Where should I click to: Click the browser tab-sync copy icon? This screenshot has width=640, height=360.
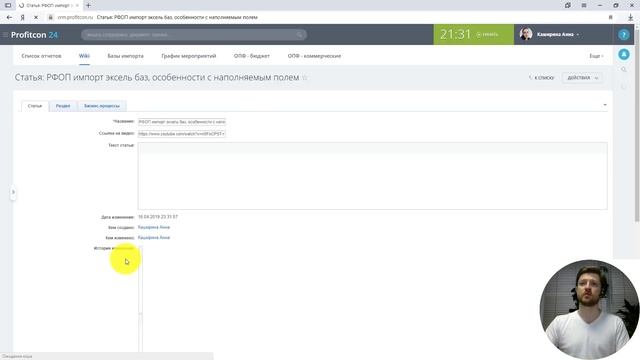(x=568, y=5)
